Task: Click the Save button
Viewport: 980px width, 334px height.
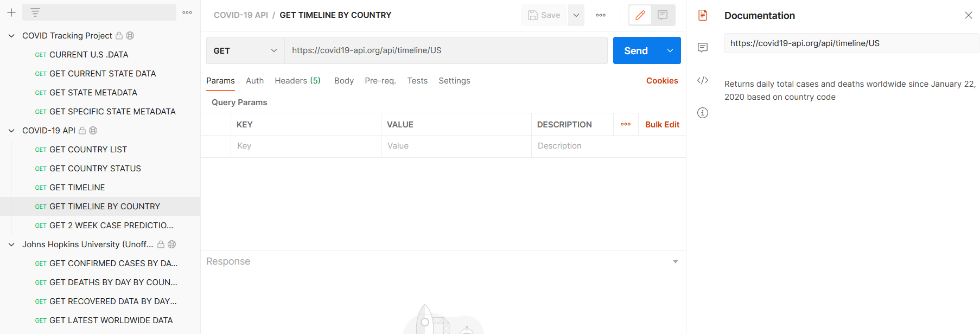Action: coord(544,15)
